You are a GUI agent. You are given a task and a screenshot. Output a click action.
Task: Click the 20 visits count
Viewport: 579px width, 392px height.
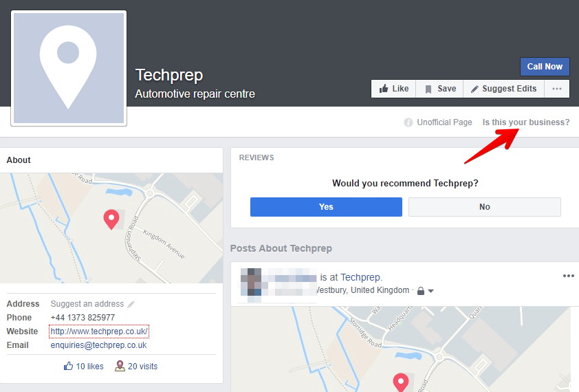(142, 367)
